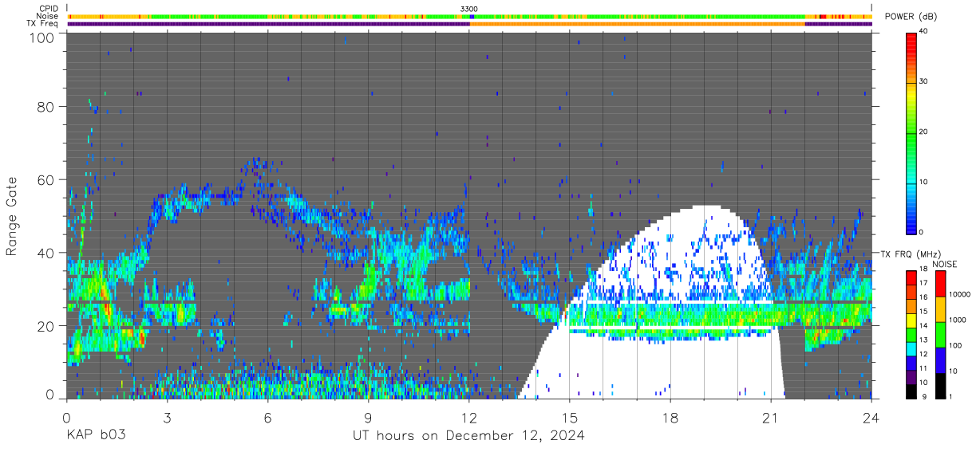980x452 pixels.
Task: Click the 20 tick on the Range Gate axis
Action: [x=47, y=326]
